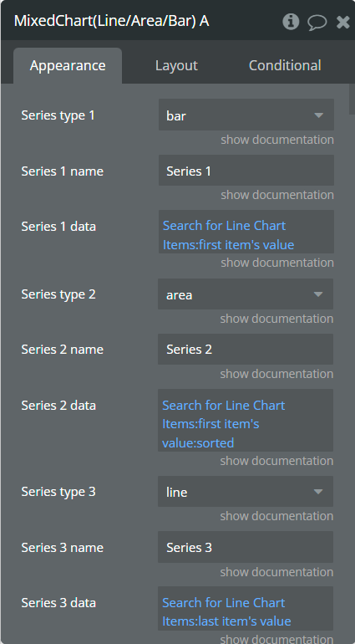The width and height of the screenshot is (355, 644).
Task: Click the Series 3 name input field
Action: pyautogui.click(x=246, y=547)
